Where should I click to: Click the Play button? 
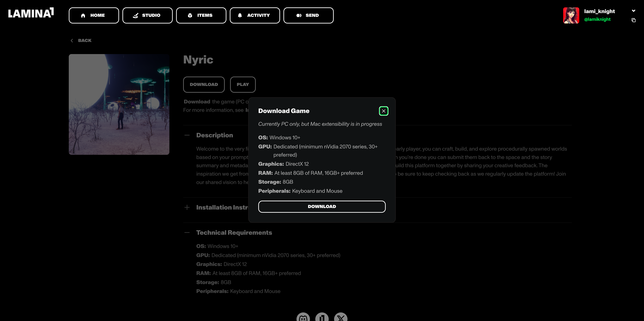pos(243,85)
